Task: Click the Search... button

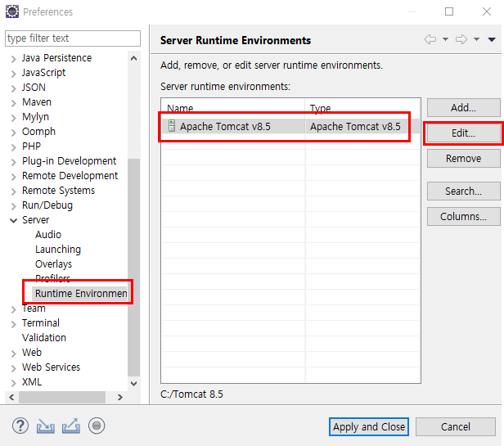Action: click(x=463, y=191)
